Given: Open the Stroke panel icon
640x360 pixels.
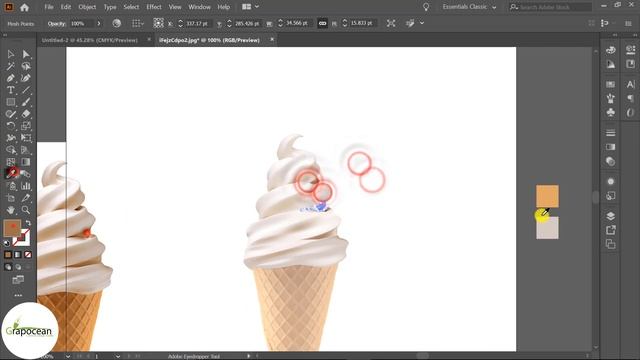Looking at the screenshot, I should click(611, 133).
